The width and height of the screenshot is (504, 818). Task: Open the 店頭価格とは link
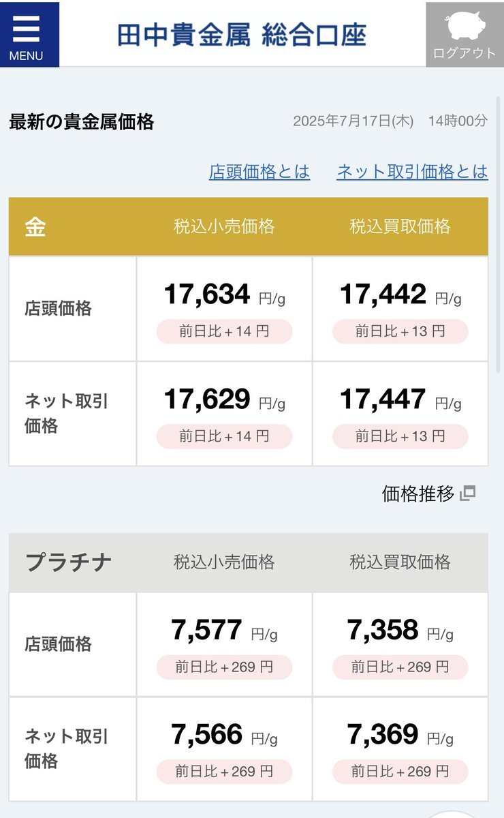(x=259, y=172)
